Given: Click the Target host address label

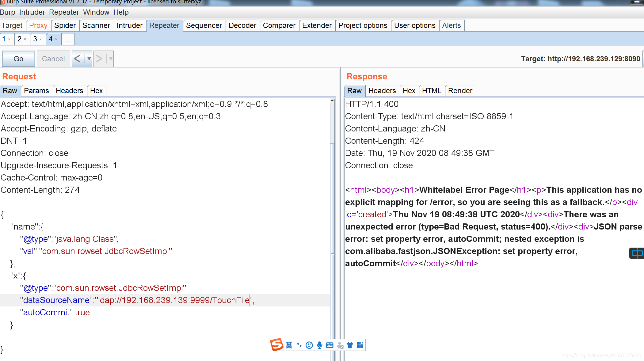Looking at the screenshot, I should pos(581,59).
